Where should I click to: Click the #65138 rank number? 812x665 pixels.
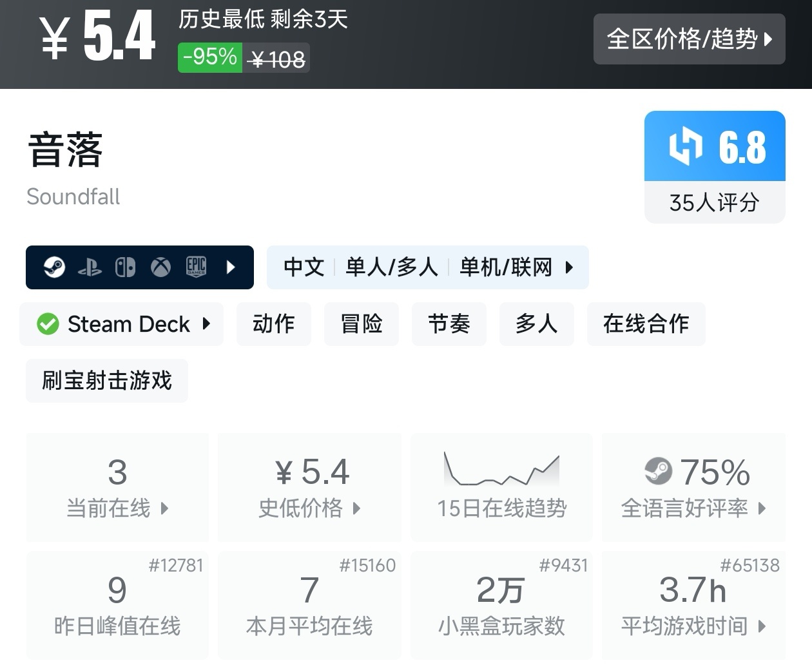point(750,566)
